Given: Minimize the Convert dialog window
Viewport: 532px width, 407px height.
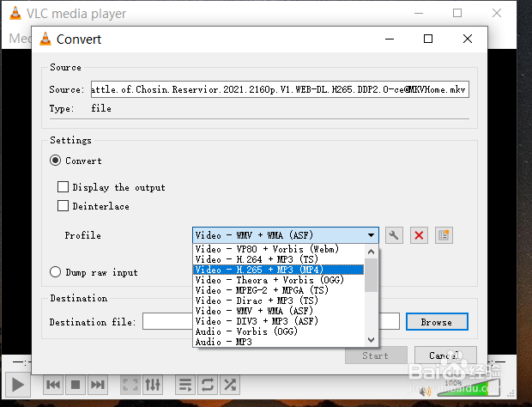Looking at the screenshot, I should click(390, 39).
